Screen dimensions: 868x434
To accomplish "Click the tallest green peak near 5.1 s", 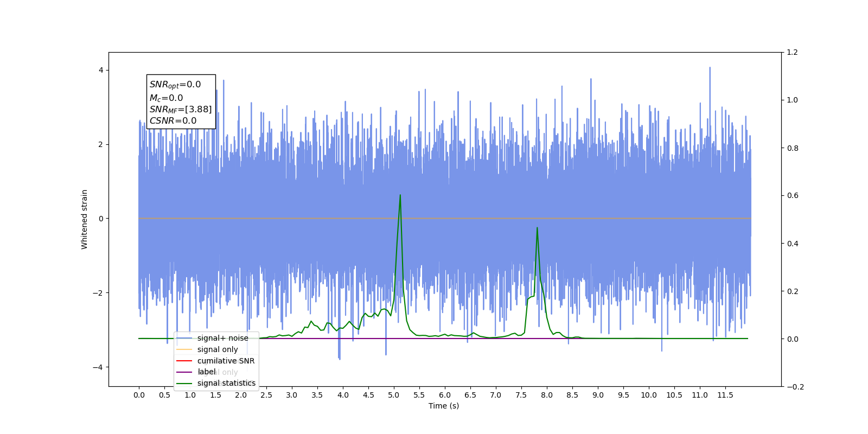I will tap(400, 195).
